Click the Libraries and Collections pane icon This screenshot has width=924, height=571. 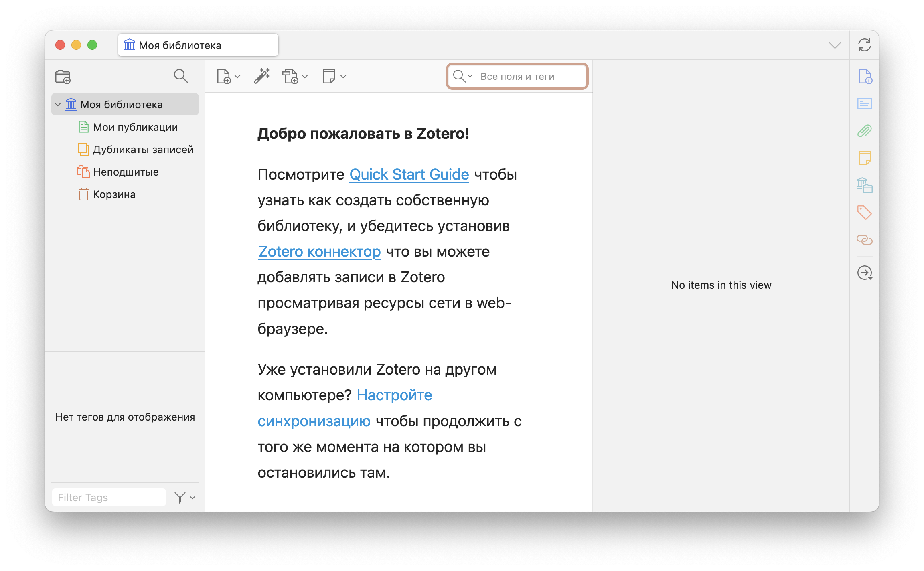[x=865, y=185]
